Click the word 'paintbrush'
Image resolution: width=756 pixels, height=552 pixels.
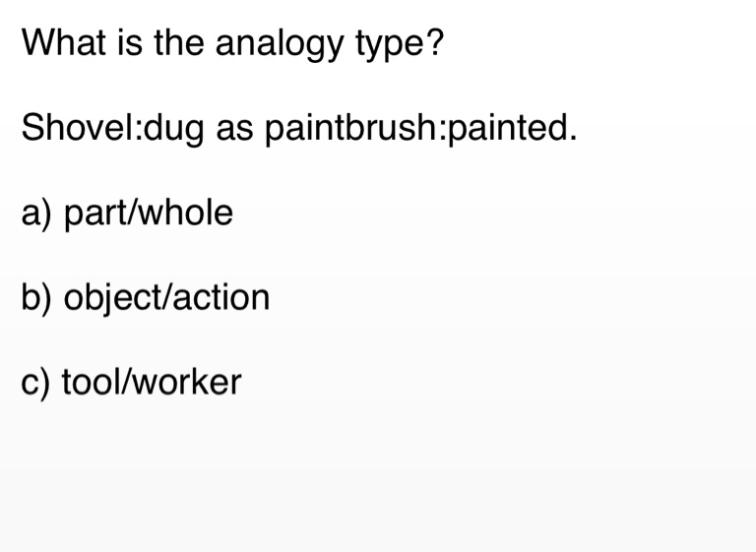[x=355, y=129]
